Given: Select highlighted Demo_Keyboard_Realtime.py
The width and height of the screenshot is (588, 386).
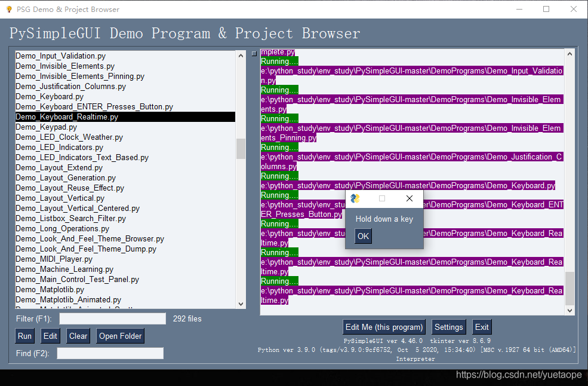Looking at the screenshot, I should (125, 117).
